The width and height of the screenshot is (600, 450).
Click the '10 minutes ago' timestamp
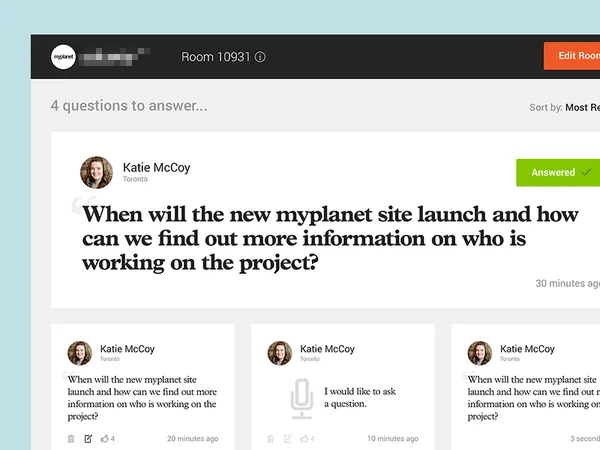point(393,439)
